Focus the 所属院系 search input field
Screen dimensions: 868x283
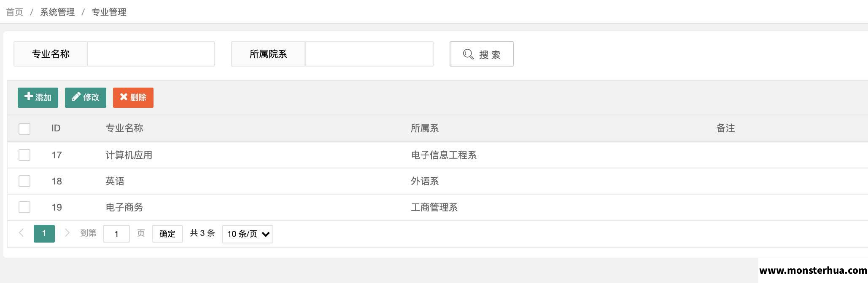pos(369,54)
